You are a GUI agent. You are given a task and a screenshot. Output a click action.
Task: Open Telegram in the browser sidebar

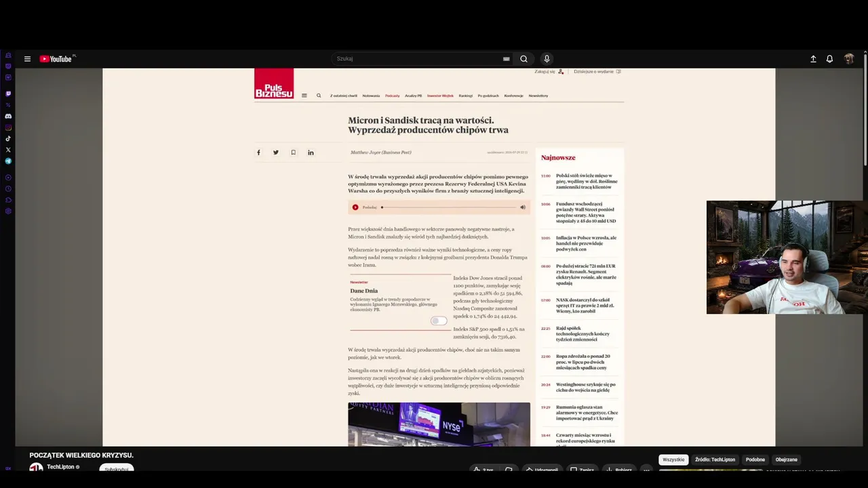[x=8, y=161]
